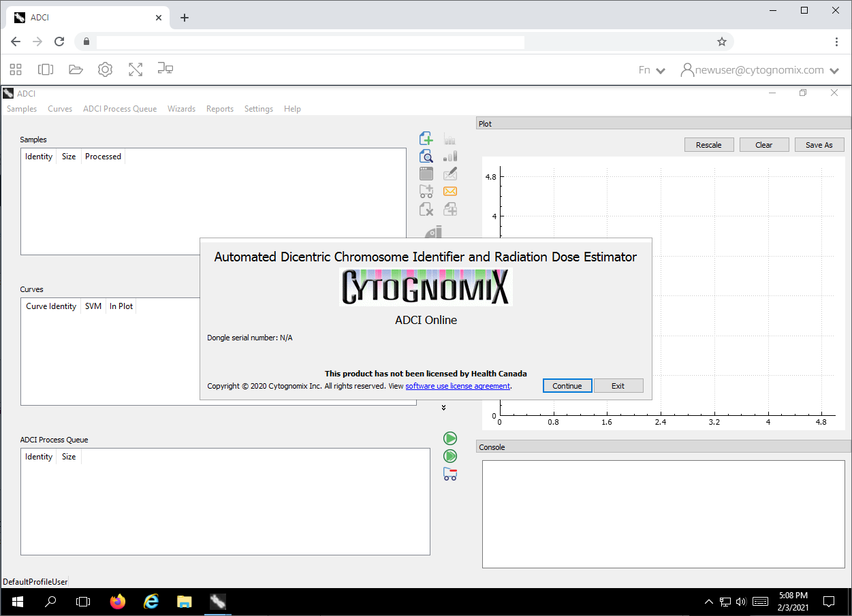This screenshot has height=616, width=852.
Task: Click the taskbar volume icon
Action: click(741, 602)
